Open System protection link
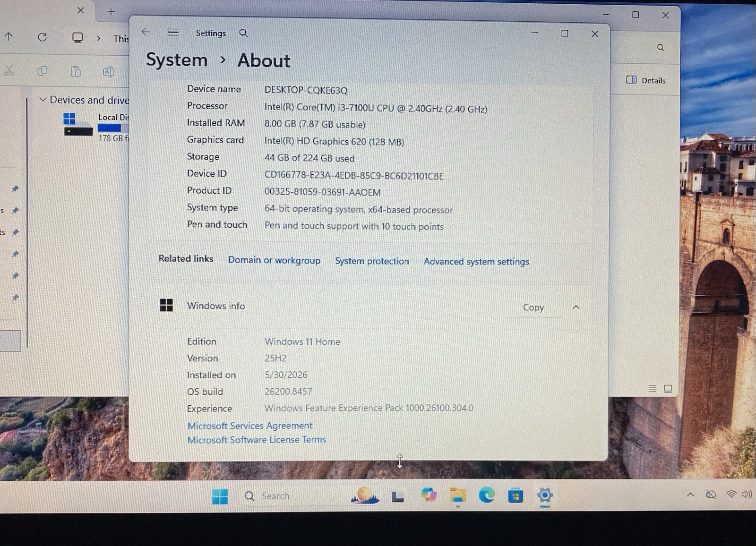 click(372, 261)
